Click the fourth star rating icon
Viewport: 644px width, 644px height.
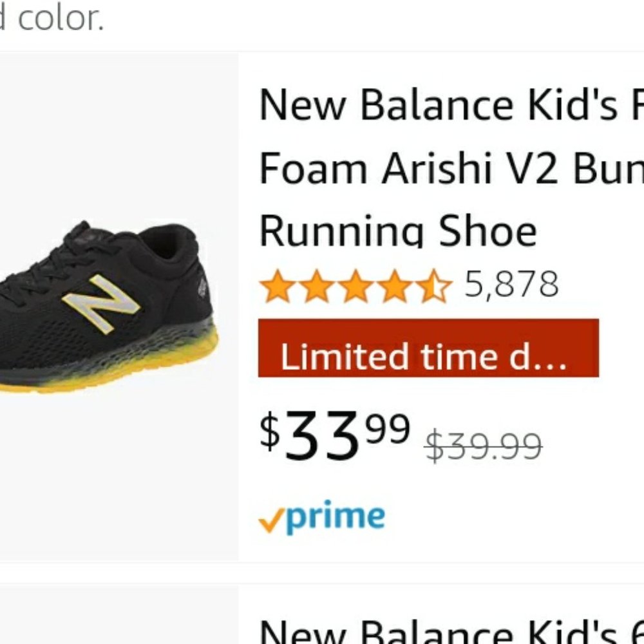(395, 285)
